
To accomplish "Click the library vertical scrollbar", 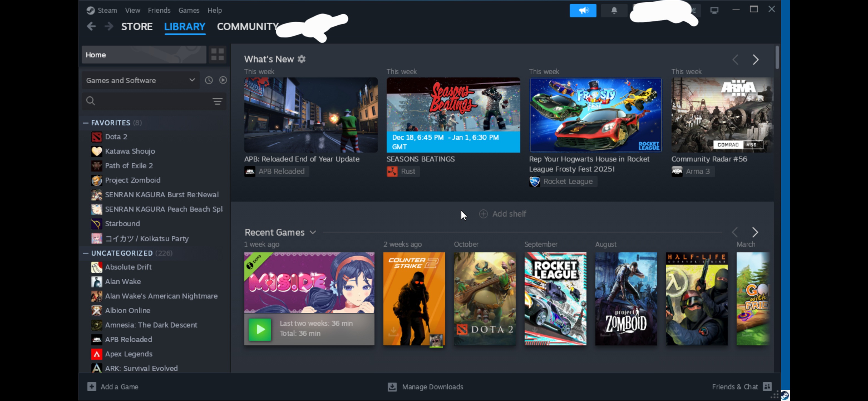I will pos(777,58).
